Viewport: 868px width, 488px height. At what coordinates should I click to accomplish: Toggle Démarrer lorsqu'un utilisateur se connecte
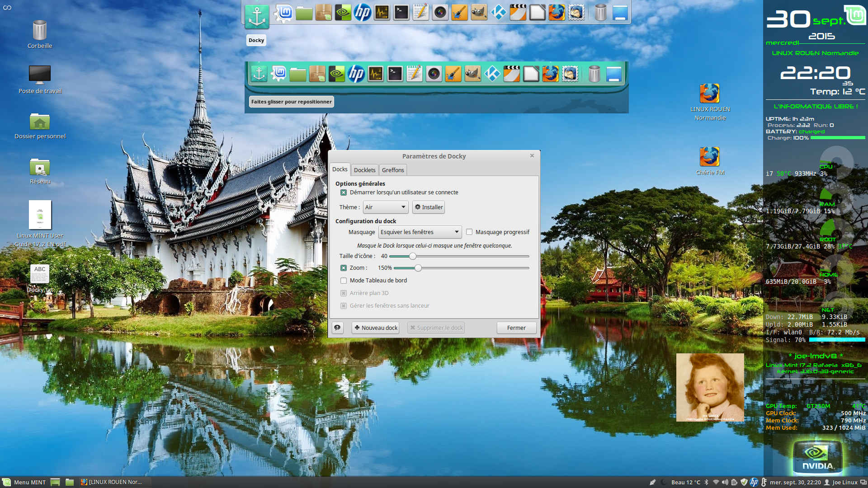[x=344, y=192]
